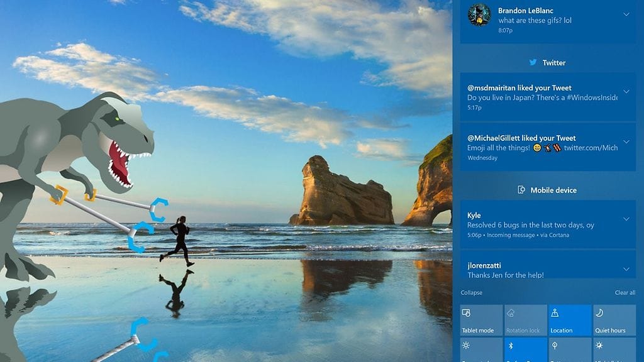Click the Night light sun icon
This screenshot has height=362, width=644.
coord(599,346)
